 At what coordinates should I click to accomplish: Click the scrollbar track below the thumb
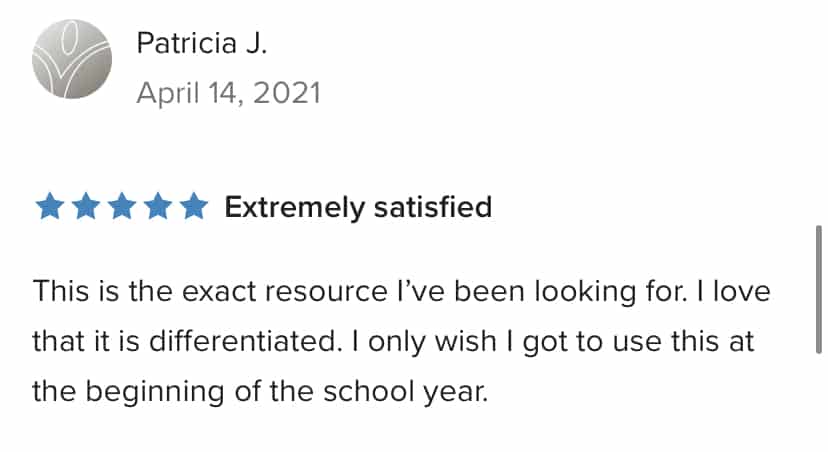coord(818,401)
